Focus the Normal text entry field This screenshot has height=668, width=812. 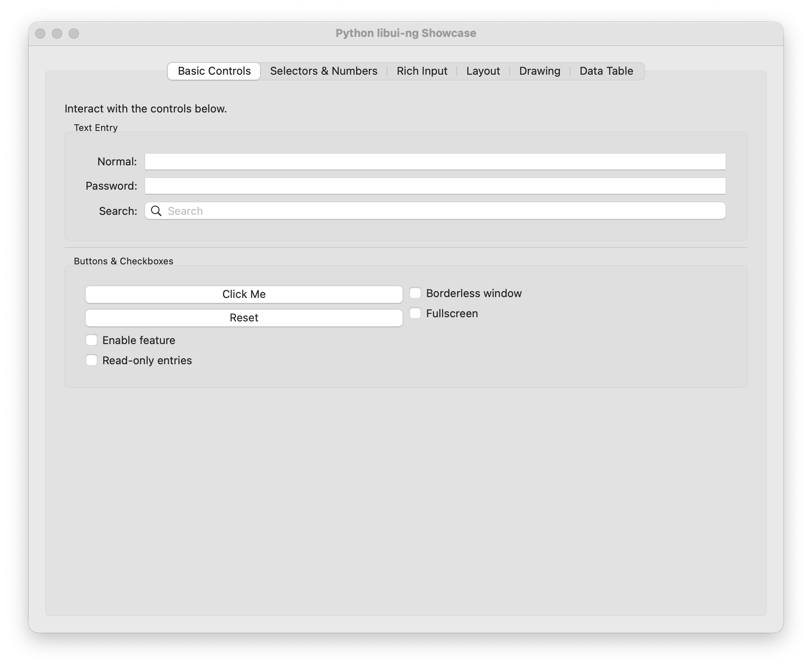tap(435, 162)
